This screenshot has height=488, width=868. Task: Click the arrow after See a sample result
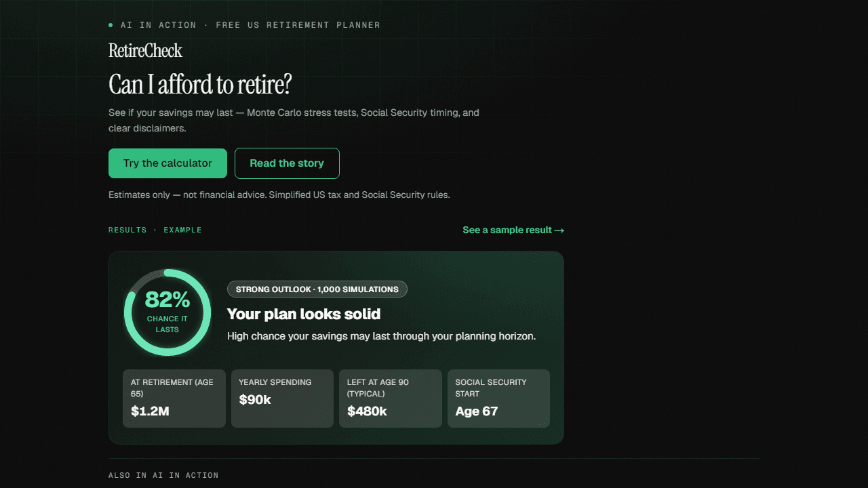[x=559, y=230]
